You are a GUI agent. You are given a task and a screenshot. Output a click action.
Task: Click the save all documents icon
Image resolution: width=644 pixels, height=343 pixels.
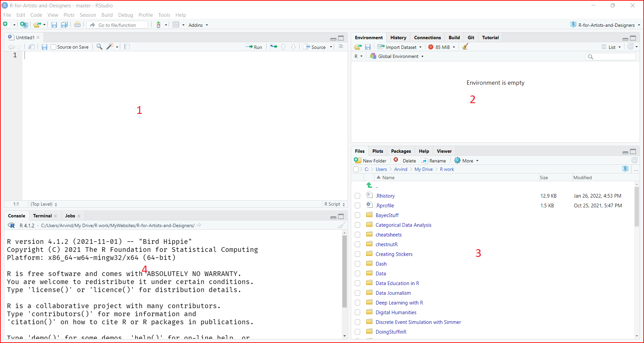64,25
